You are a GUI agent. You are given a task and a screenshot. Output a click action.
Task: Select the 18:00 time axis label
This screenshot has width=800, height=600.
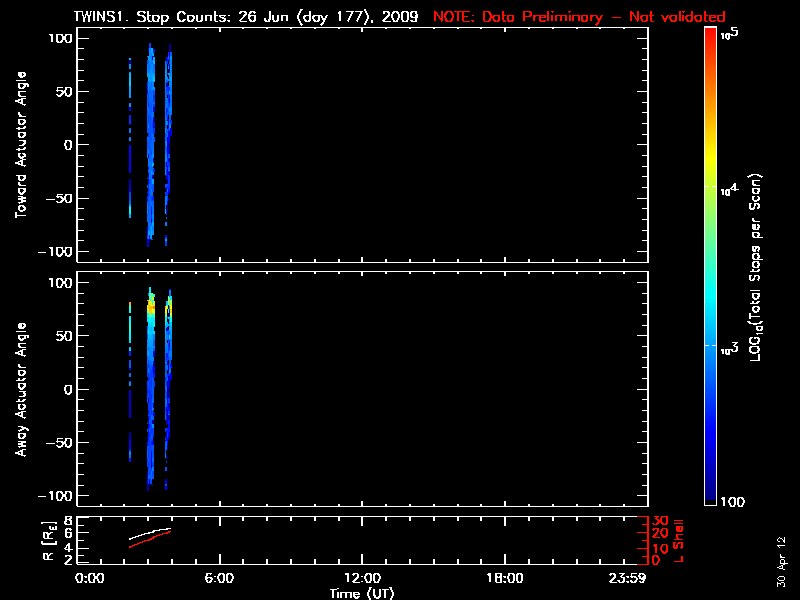[504, 578]
